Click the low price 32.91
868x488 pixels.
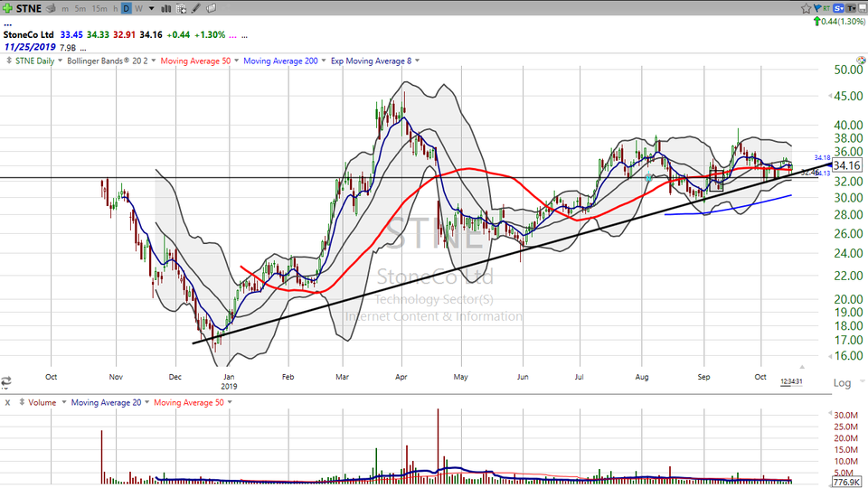click(124, 34)
